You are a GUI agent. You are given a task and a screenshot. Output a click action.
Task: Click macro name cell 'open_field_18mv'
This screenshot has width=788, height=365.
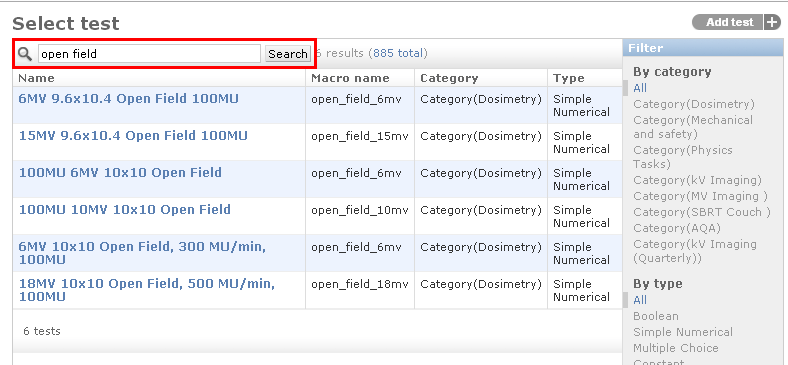coord(360,284)
